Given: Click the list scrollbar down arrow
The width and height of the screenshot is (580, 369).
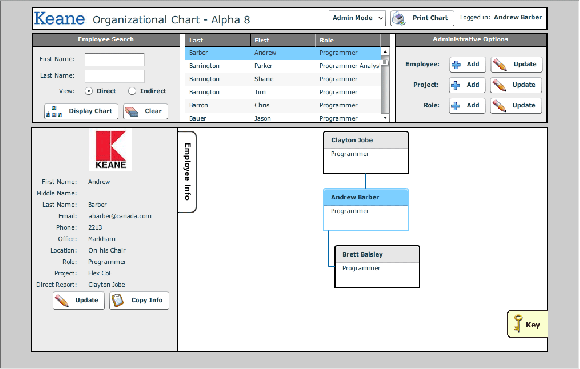Looking at the screenshot, I should pos(385,118).
